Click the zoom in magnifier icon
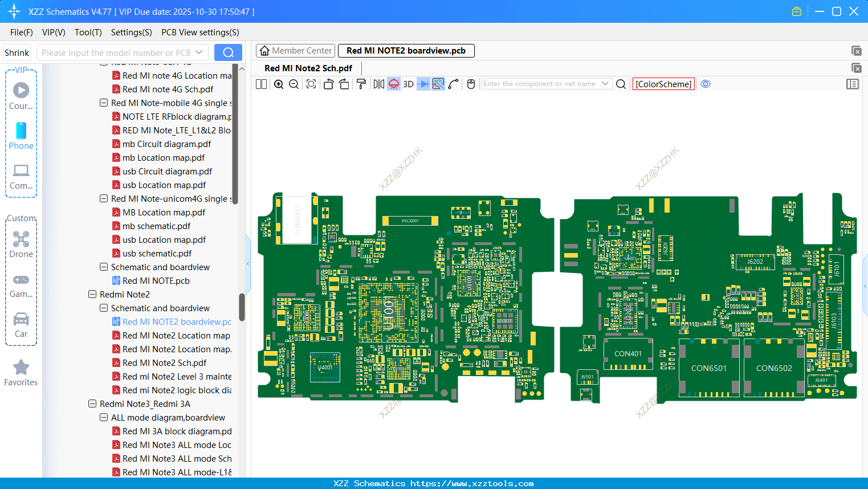The width and height of the screenshot is (868, 489). pyautogui.click(x=279, y=84)
